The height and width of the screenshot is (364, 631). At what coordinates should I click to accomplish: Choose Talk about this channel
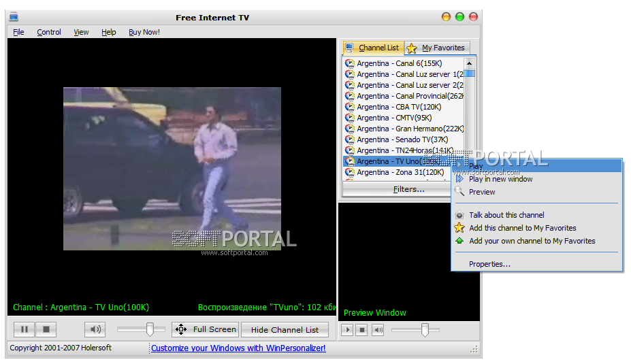537,215
